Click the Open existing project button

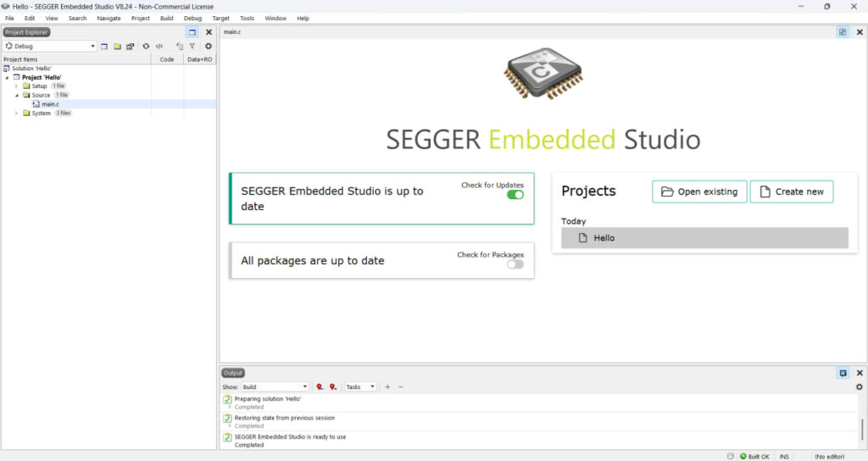pos(699,192)
